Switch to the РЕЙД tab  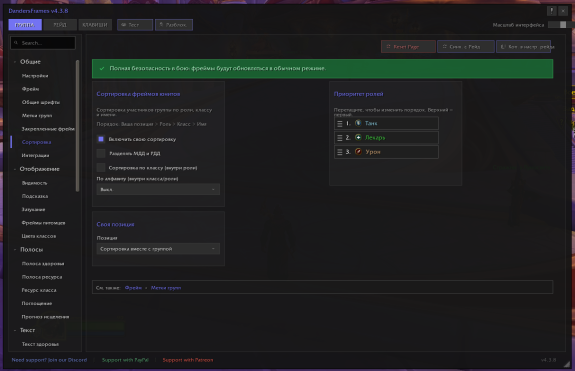pos(60,25)
